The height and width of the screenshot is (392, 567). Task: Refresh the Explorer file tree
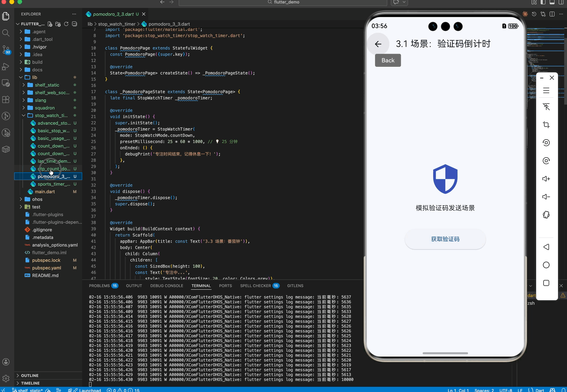(66, 24)
